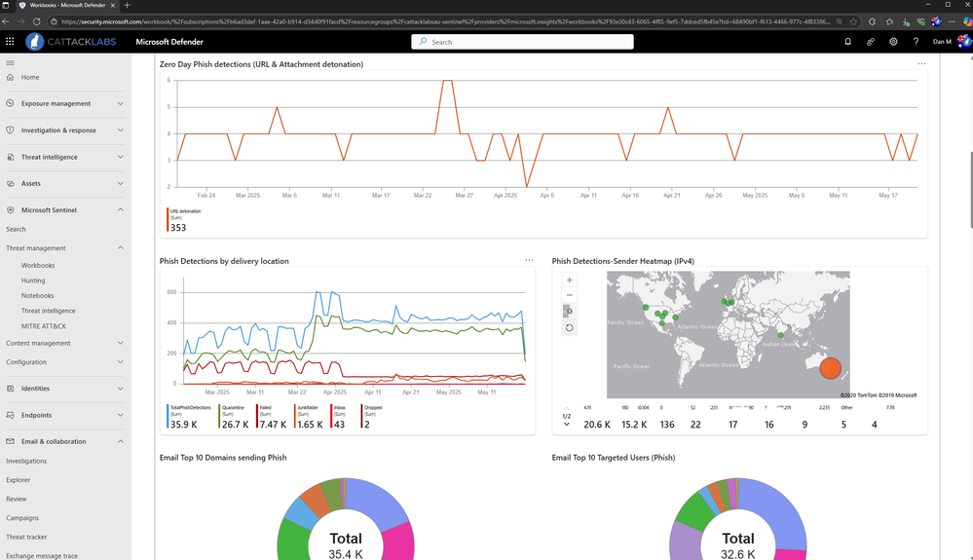Open Zero Day Phish chart options ellipsis
The width and height of the screenshot is (973, 560).
coord(921,64)
